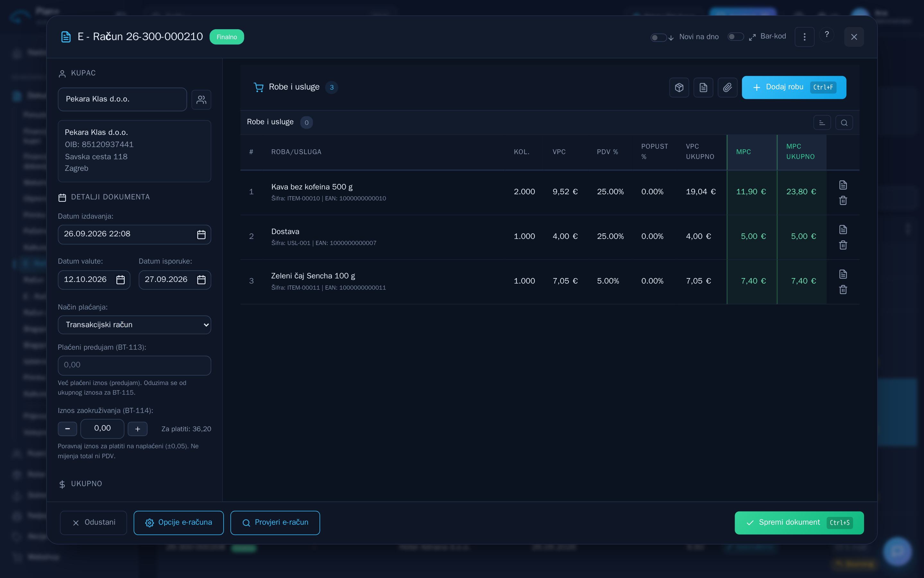Click the Datum isporuke date field
This screenshot has width=924, height=578.
pos(175,280)
